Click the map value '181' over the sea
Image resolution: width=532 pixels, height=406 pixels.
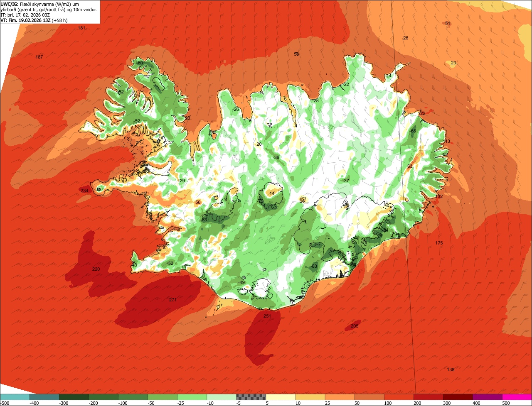(x=81, y=28)
